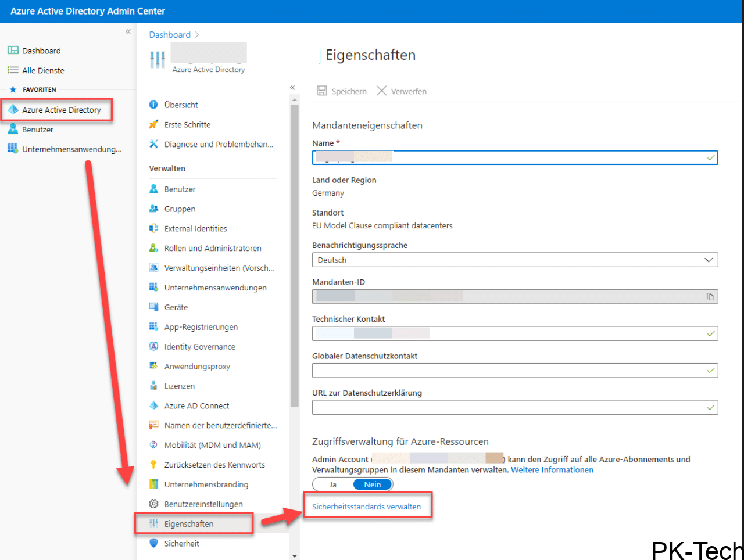Click the FAVORITEN star icon

[x=13, y=89]
